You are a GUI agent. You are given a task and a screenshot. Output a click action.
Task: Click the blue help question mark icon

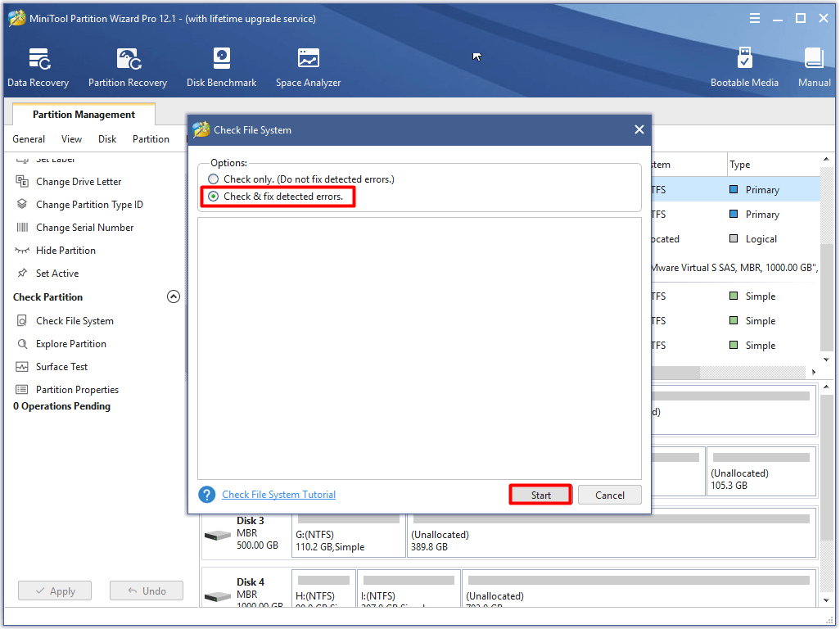207,495
